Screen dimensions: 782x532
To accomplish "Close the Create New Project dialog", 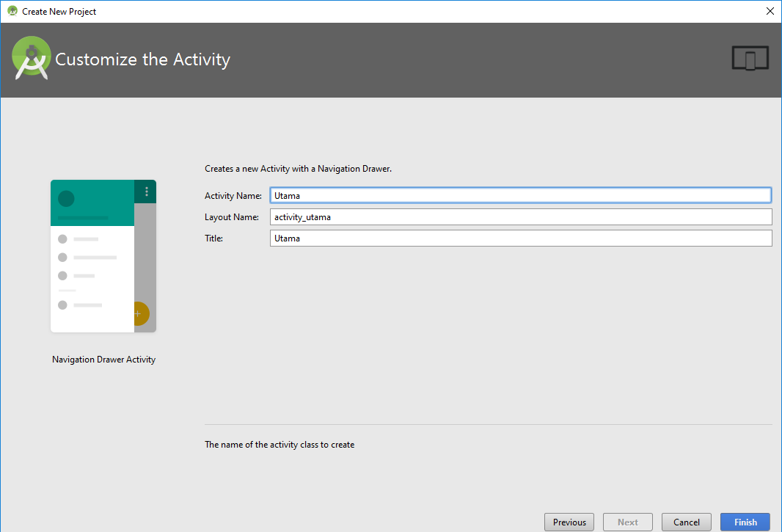I will pos(770,11).
